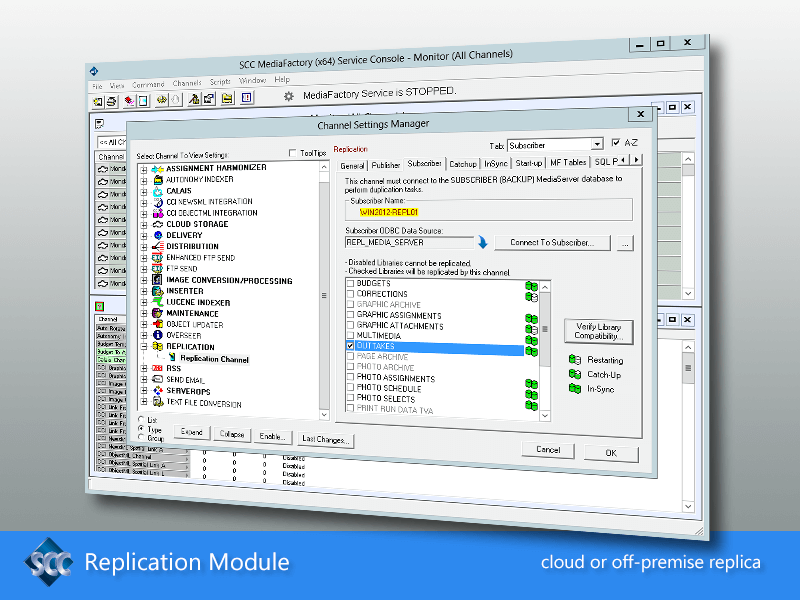Screen dimensions: 800x600
Task: Click the Expand button
Action: pyautogui.click(x=191, y=432)
